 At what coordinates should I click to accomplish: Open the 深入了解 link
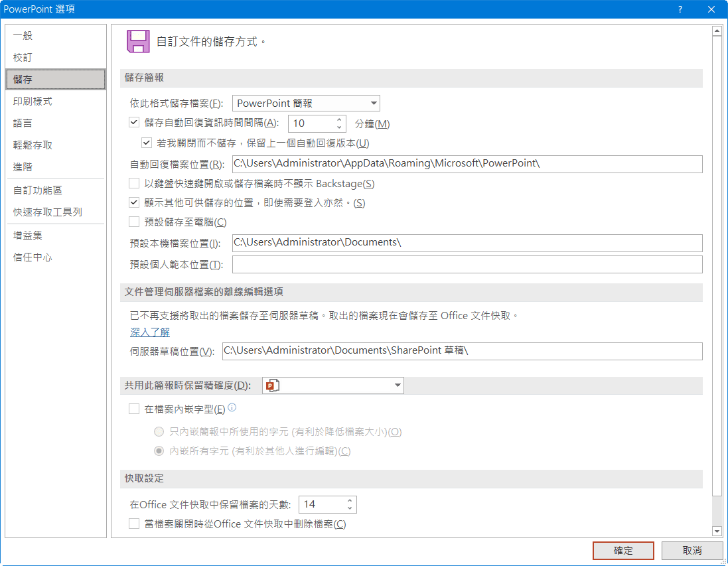[x=150, y=332]
